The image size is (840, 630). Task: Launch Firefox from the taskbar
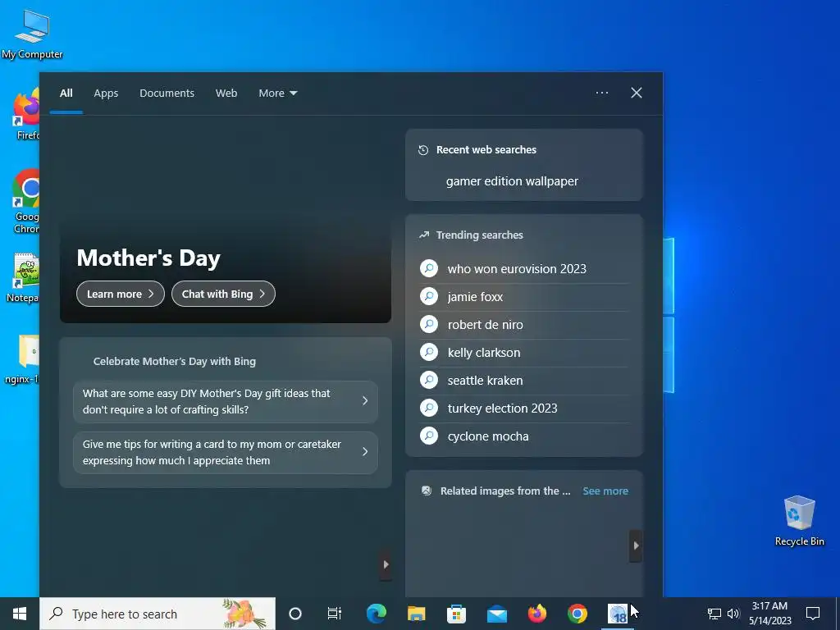536,614
